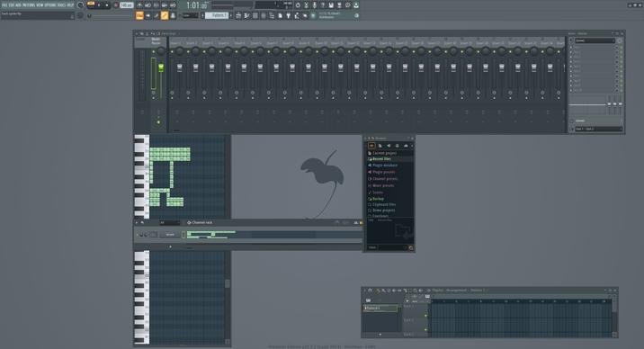
Task: Click the help question-mark icon in top toolbar
Action: 323,5
